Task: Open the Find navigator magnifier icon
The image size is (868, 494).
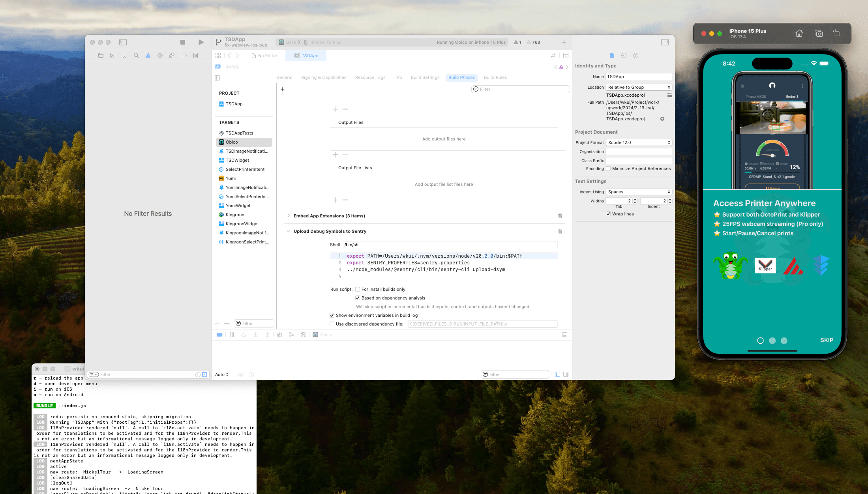Action: tap(137, 56)
